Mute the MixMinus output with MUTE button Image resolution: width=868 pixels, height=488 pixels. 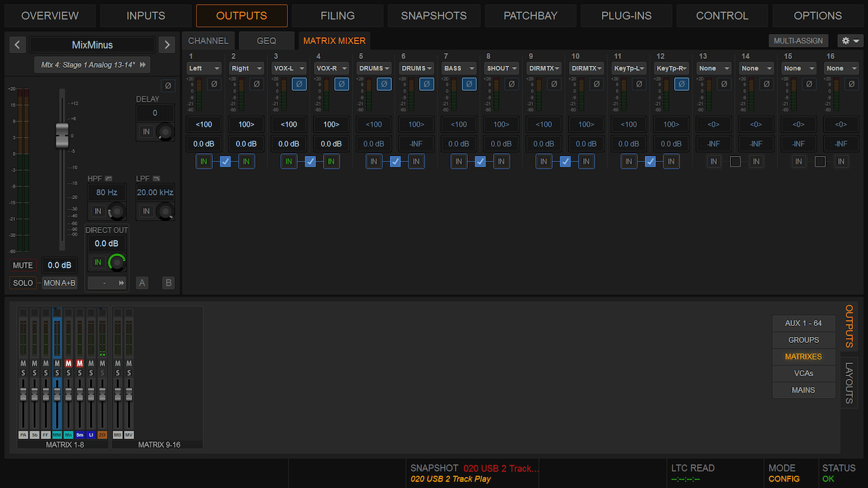[x=23, y=265]
